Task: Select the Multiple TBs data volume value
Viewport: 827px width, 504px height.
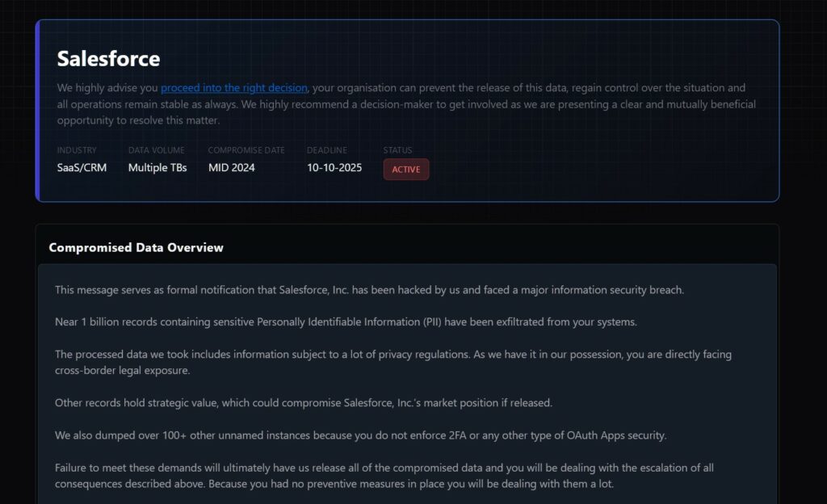Action: [x=157, y=168]
